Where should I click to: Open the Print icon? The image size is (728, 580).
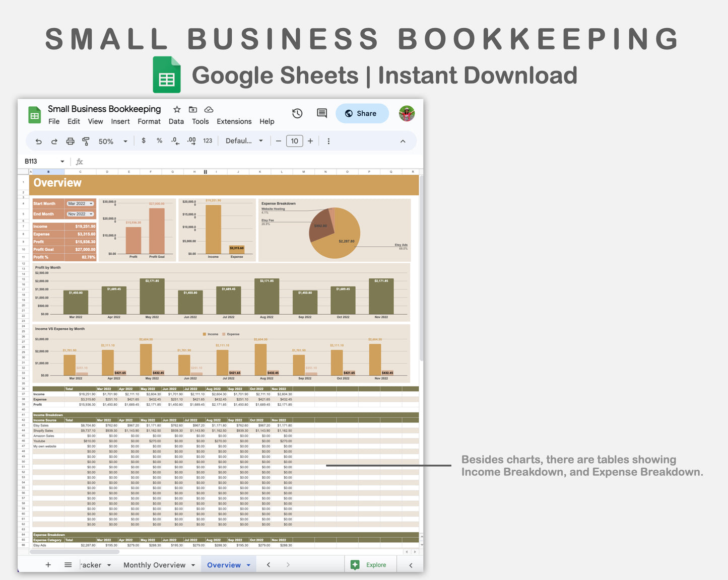pos(70,141)
